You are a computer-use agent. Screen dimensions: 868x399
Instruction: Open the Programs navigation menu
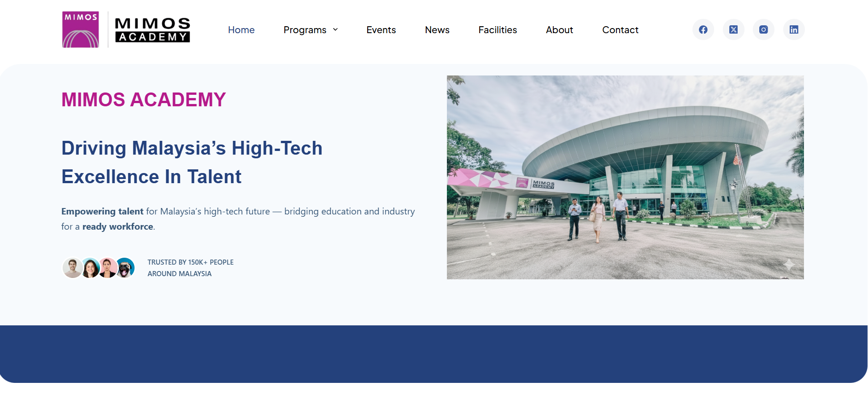305,30
